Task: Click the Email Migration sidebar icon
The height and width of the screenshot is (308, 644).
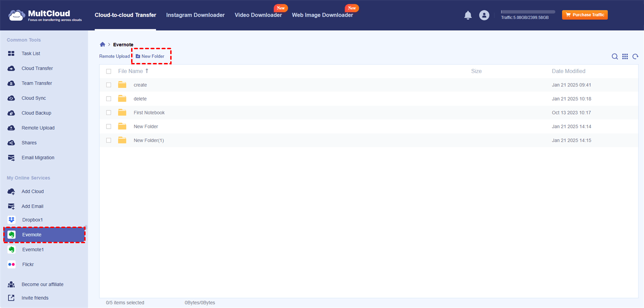Action: click(x=11, y=158)
